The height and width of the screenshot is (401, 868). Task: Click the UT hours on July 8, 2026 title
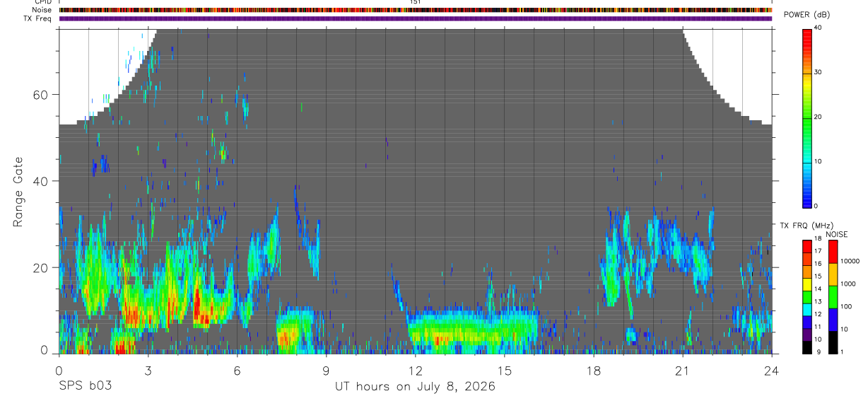[416, 386]
